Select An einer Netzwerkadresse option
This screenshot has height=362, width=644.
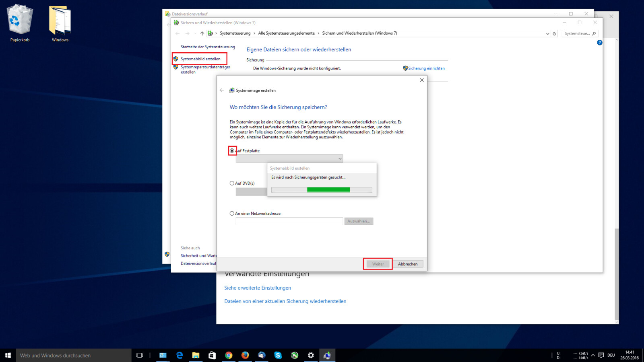[x=232, y=213]
